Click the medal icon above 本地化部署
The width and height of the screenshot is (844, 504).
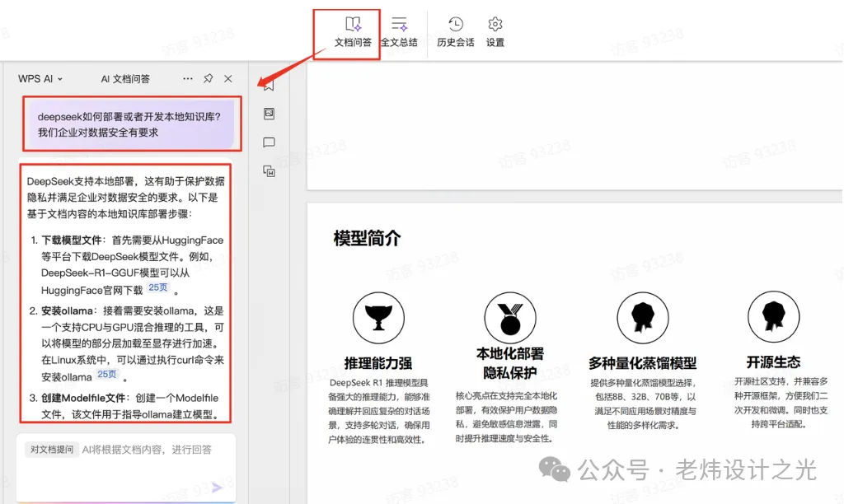click(x=509, y=317)
